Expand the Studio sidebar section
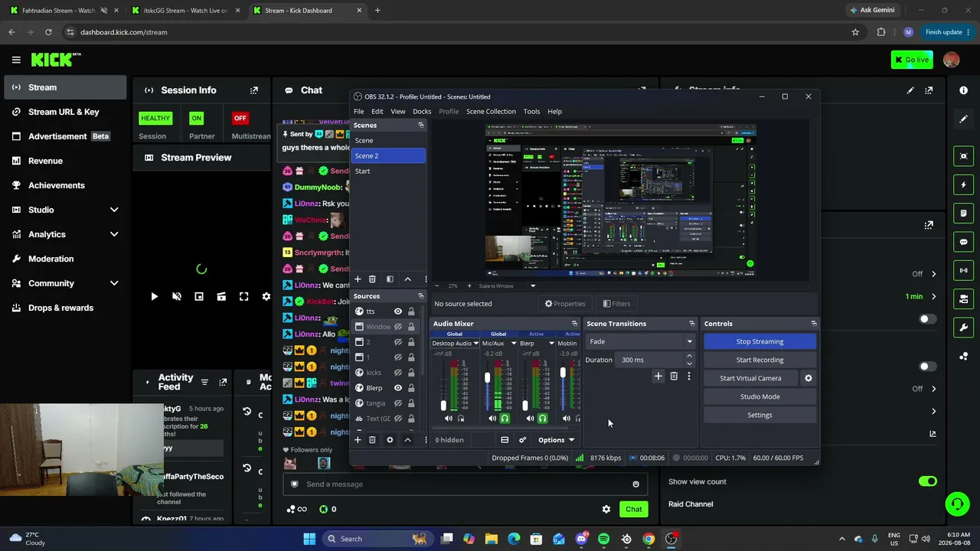Image resolution: width=980 pixels, height=551 pixels. coord(114,210)
